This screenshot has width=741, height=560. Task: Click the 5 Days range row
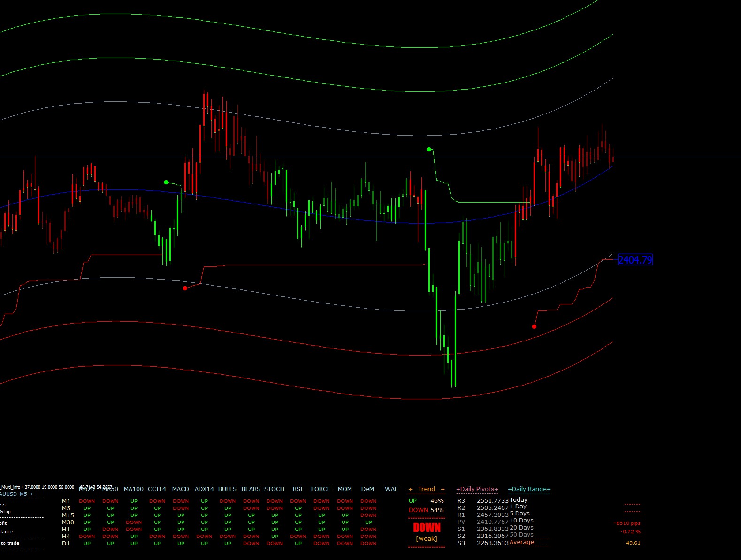click(519, 514)
